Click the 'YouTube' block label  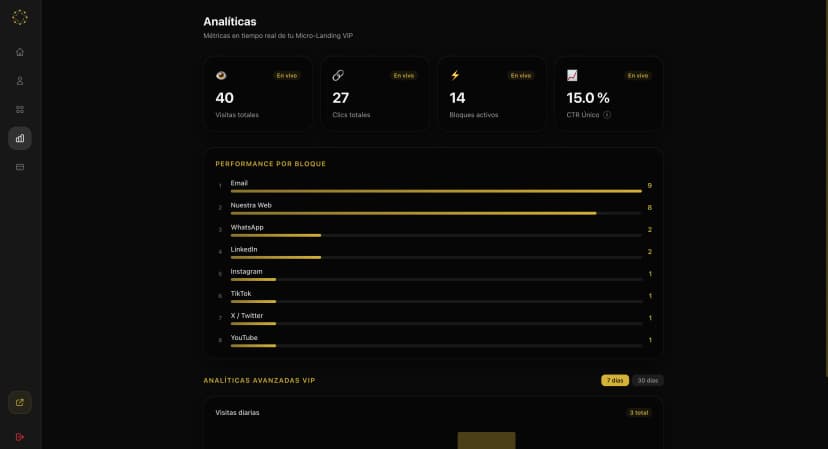coord(244,338)
